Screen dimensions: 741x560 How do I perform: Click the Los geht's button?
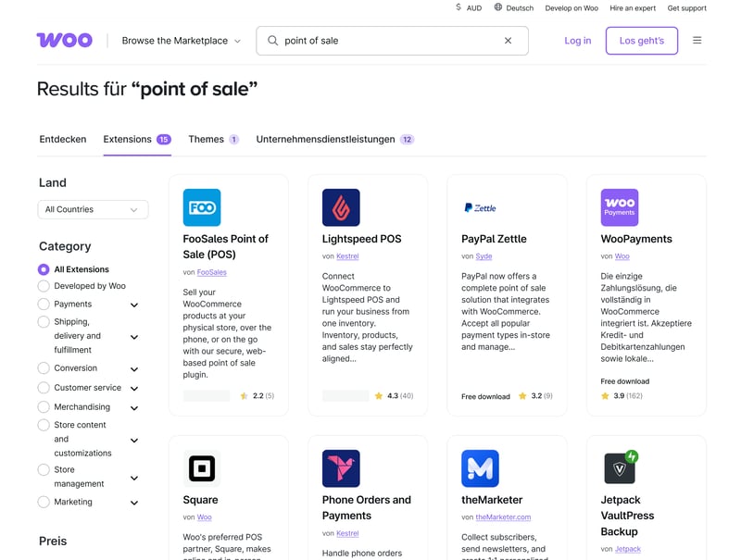(641, 41)
